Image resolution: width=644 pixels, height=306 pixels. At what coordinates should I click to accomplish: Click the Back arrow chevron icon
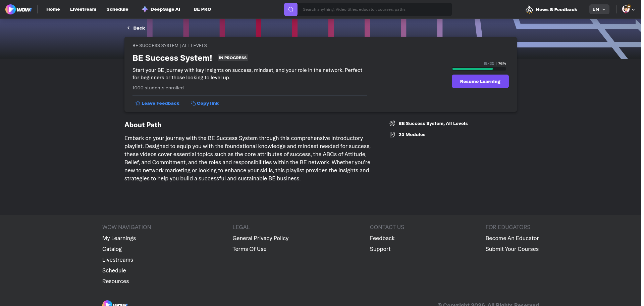[128, 28]
